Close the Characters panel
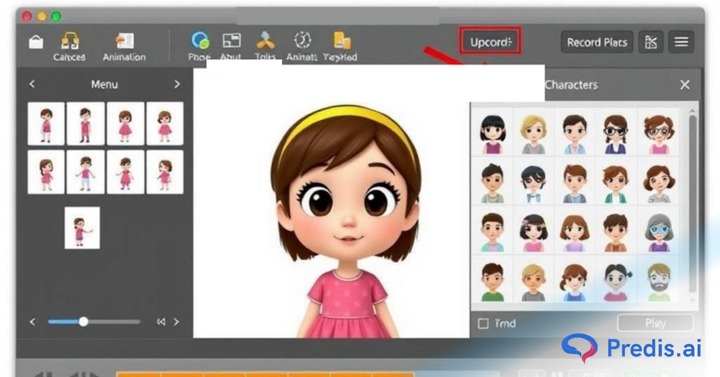The height and width of the screenshot is (377, 720). 685,84
